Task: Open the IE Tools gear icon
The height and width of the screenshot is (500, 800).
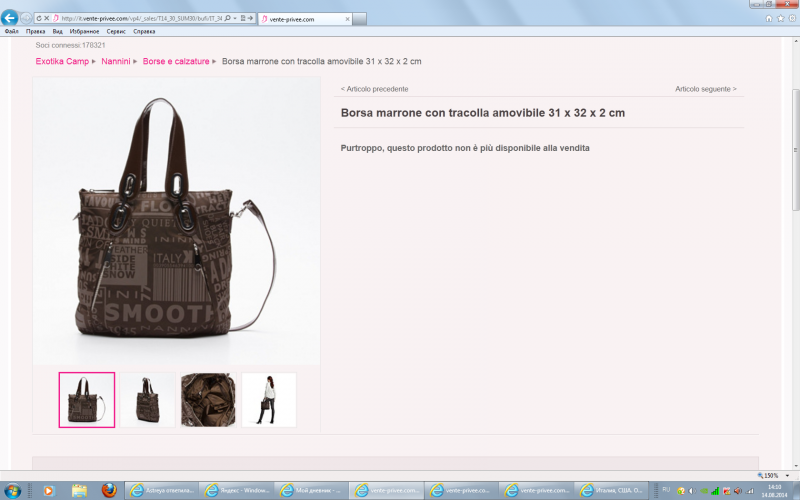Action: [790, 18]
